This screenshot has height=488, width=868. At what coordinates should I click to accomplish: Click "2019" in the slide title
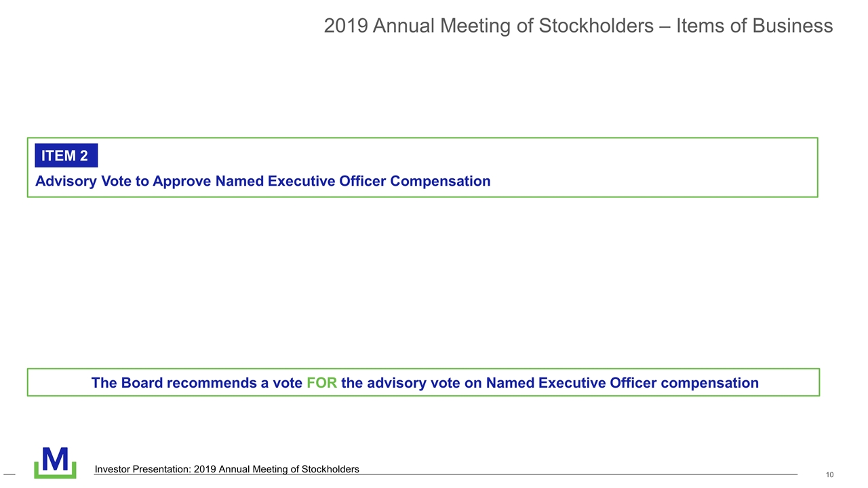[346, 26]
